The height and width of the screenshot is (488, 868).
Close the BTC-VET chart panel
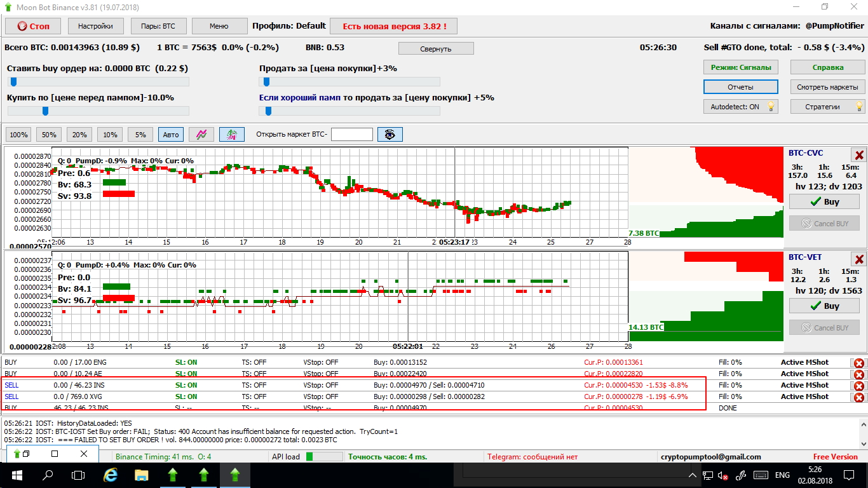pyautogui.click(x=859, y=259)
